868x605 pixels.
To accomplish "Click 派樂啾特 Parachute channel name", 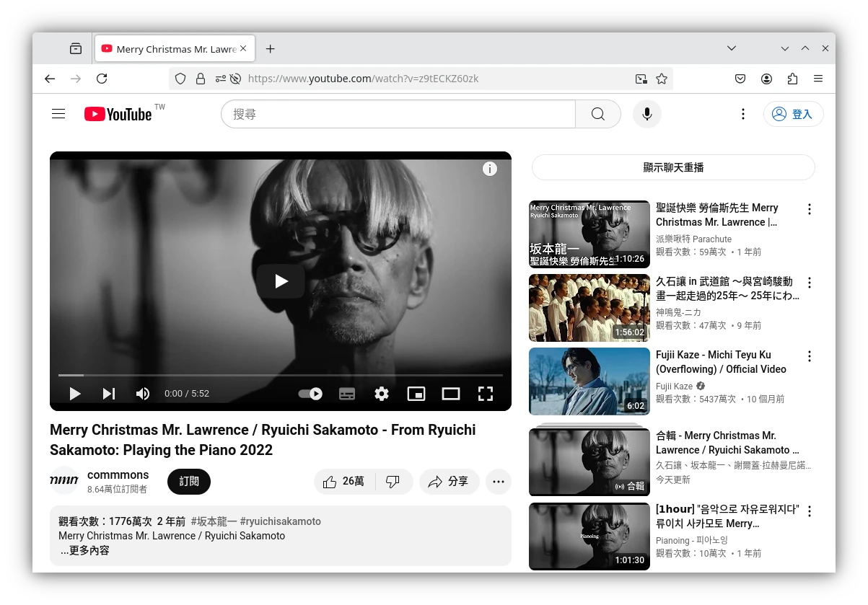I will pos(693,239).
